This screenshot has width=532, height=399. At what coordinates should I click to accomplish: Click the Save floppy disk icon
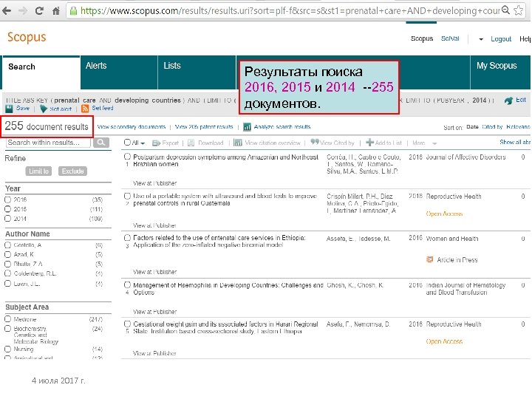pos(9,109)
